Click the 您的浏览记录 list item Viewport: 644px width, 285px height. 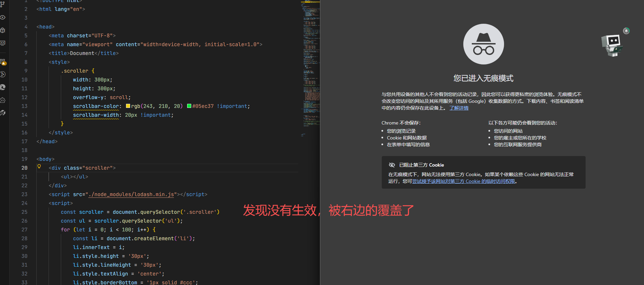pos(401,131)
